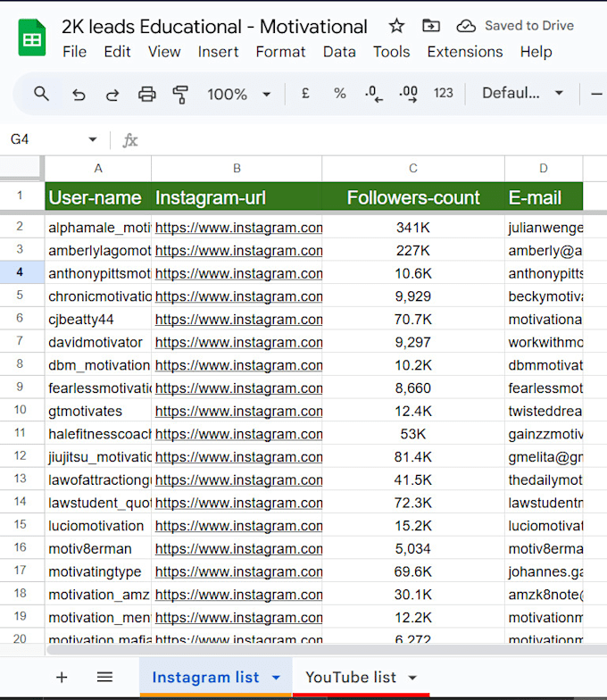
Task: Decrease decimal places
Action: pos(373,94)
